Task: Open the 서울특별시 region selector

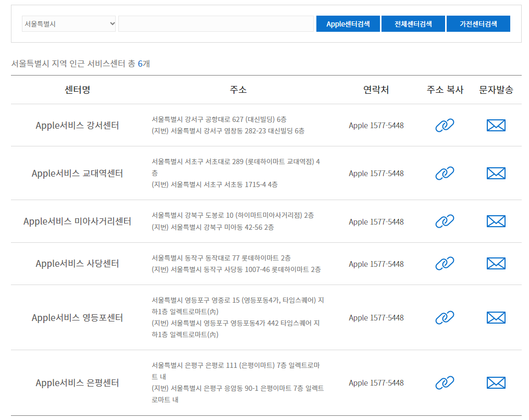Action: 68,23
